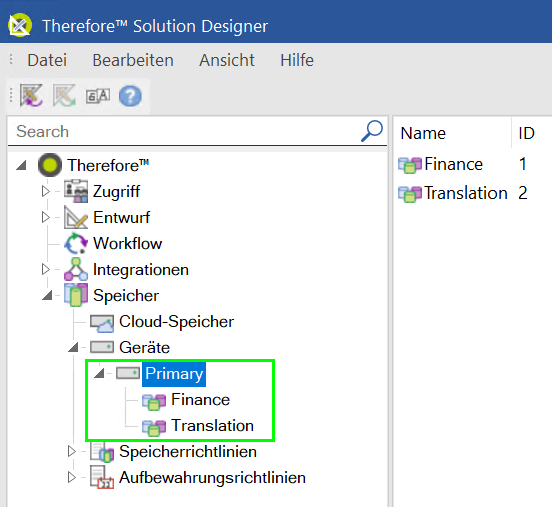Viewport: 552px width, 507px height.
Task: Collapse the Geräte tree node
Action: [73, 348]
